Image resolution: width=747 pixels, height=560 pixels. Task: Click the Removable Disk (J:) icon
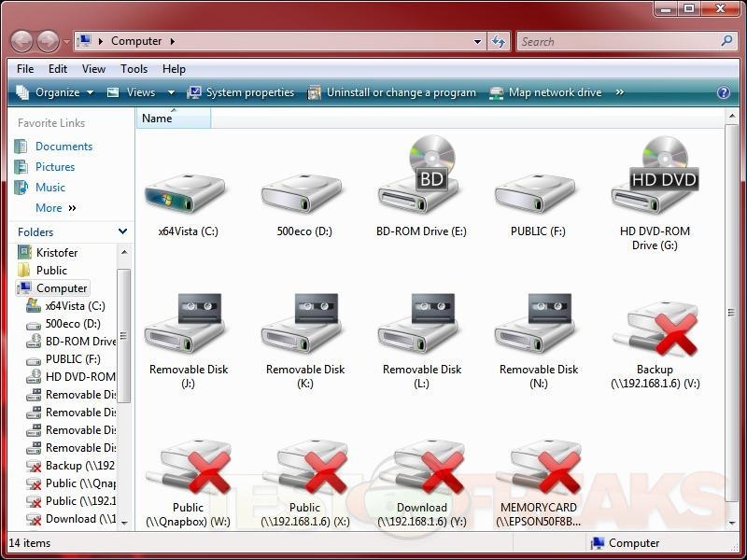tap(188, 327)
